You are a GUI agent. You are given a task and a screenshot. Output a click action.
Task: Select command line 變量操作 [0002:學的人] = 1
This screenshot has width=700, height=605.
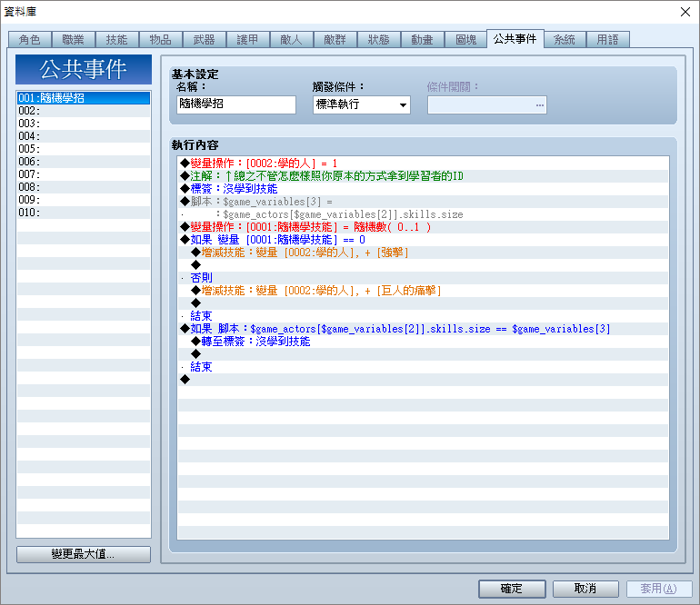click(x=424, y=164)
